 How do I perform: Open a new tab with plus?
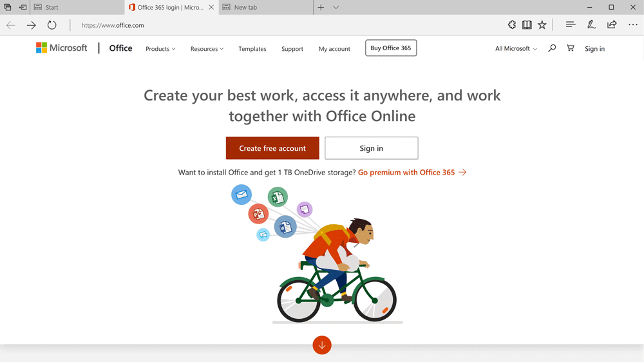321,7
